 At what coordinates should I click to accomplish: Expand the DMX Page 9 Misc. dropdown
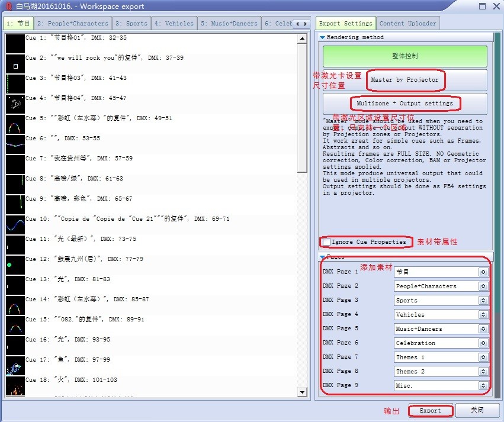click(x=483, y=386)
